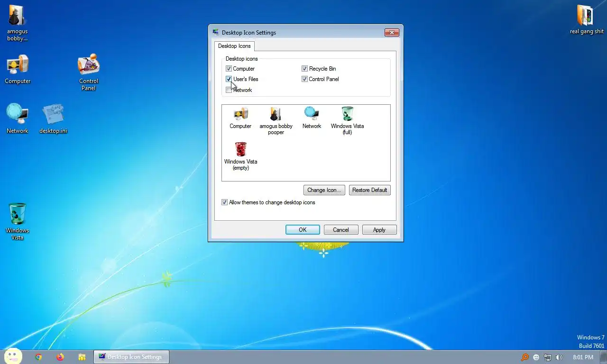Uncheck the User's Files checkbox
The height and width of the screenshot is (364, 607).
click(x=229, y=79)
